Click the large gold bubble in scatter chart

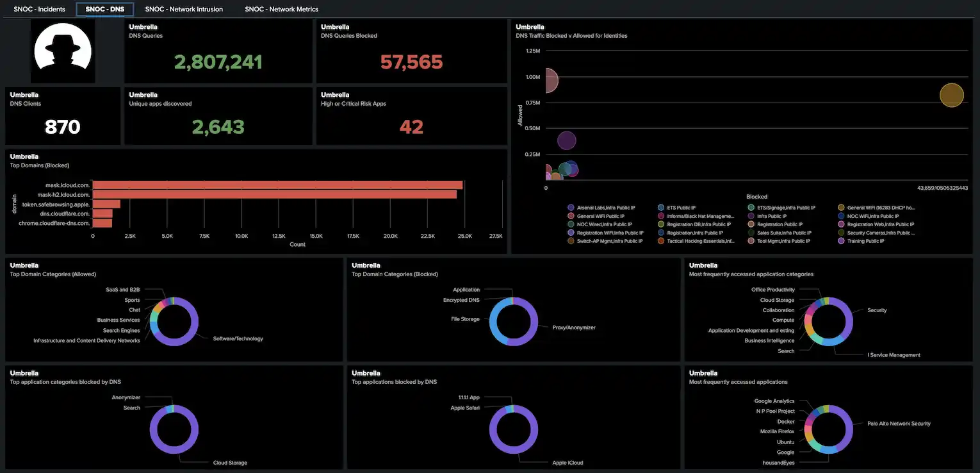[x=952, y=95]
